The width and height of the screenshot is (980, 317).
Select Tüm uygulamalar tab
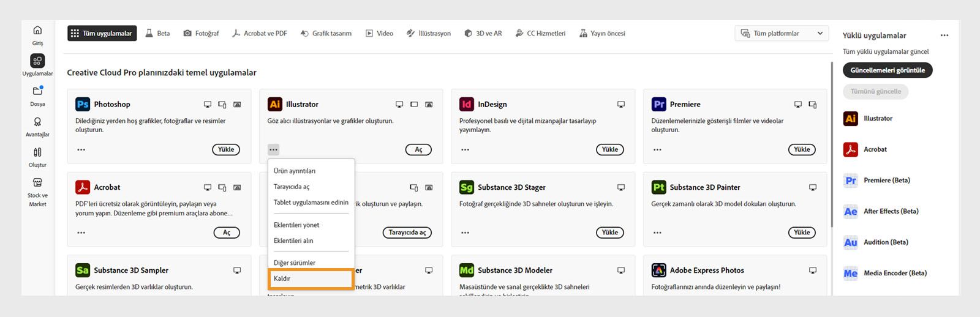pyautogui.click(x=102, y=34)
